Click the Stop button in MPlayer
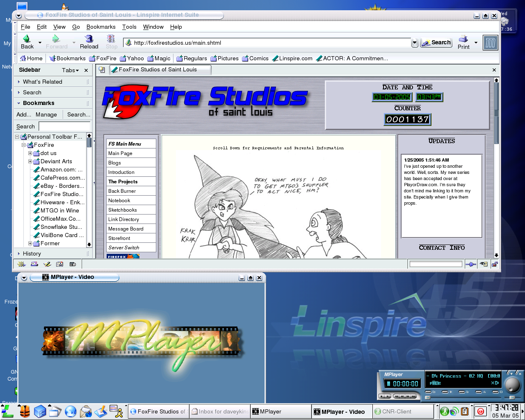The height and width of the screenshot is (420, 525). (381, 396)
